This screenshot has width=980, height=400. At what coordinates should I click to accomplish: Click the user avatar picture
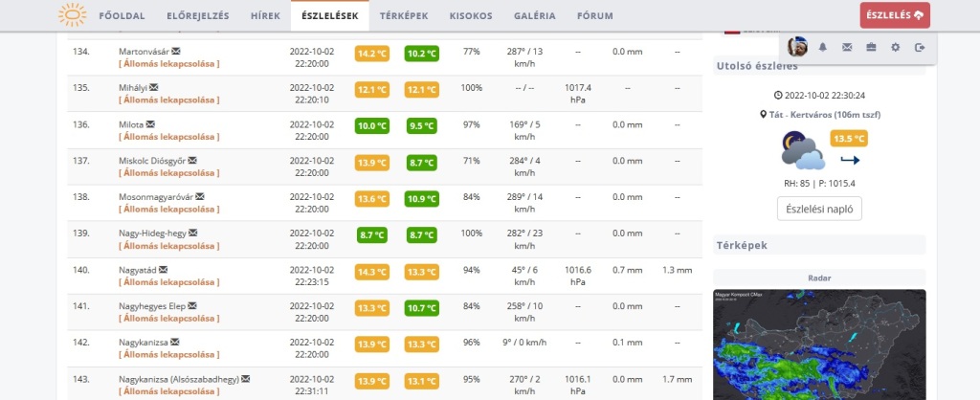point(798,47)
